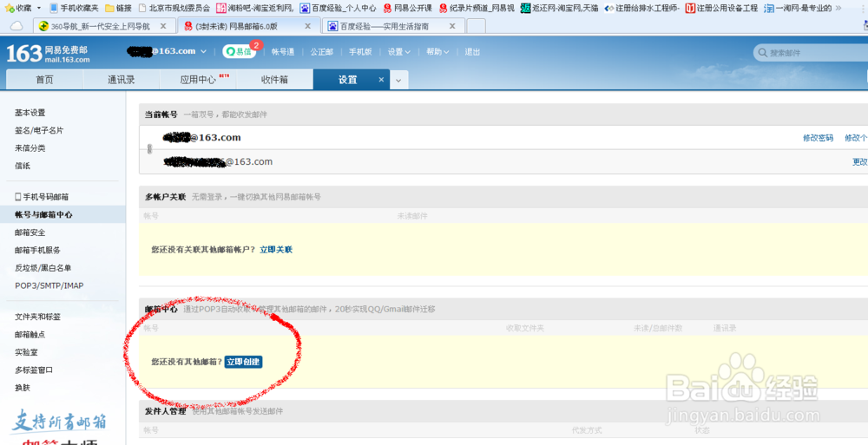Image resolution: width=868 pixels, height=445 pixels.
Task: Open 来信分类 settings
Action: pyautogui.click(x=30, y=148)
